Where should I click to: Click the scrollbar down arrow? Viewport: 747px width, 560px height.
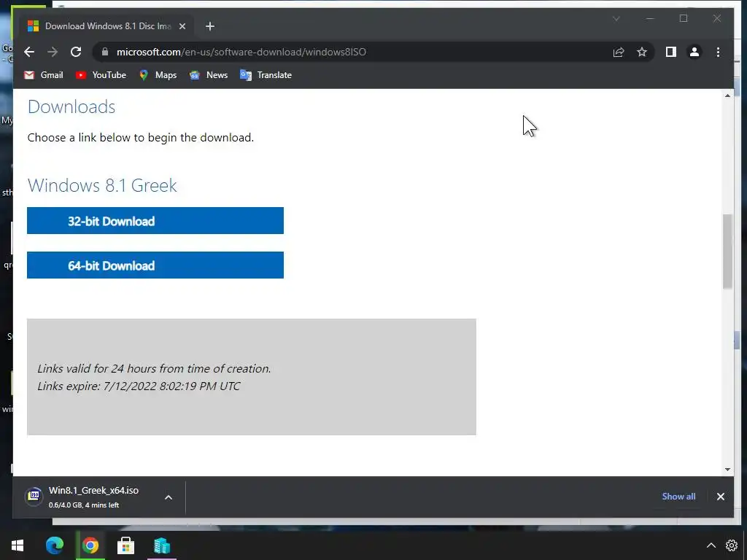[727, 469]
